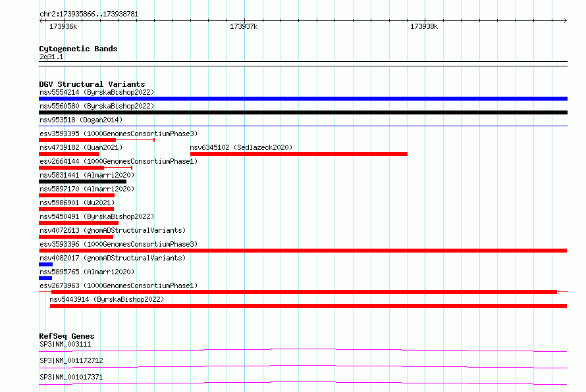Screen dimensions: 586x392
Task: Click nsv5831441 (Almarri2020) label
Action: tap(87, 175)
